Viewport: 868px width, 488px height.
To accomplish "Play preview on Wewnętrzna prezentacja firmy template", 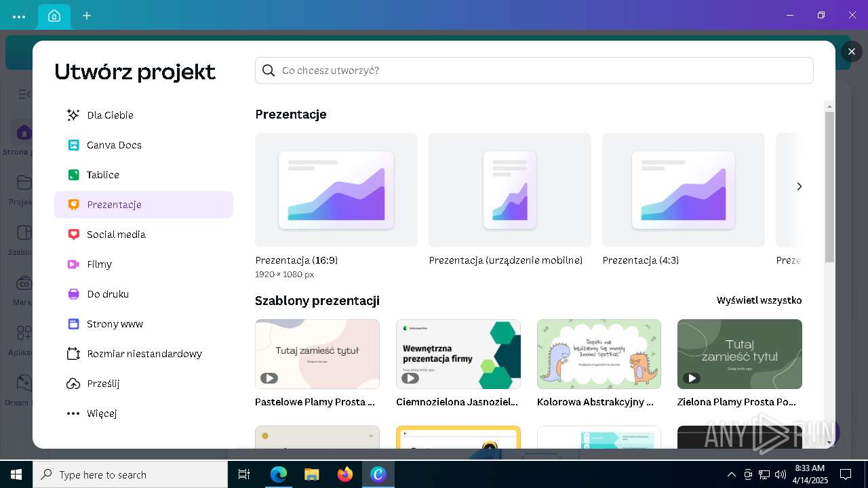I will pyautogui.click(x=410, y=378).
